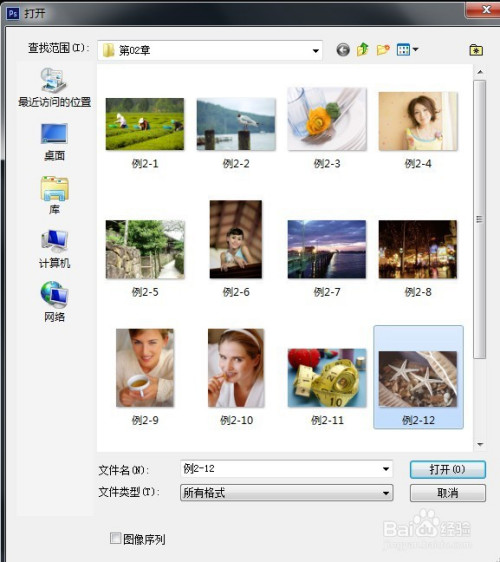Select the 例2-2 seagull thumbnail
The width and height of the screenshot is (500, 562).
tap(236, 124)
